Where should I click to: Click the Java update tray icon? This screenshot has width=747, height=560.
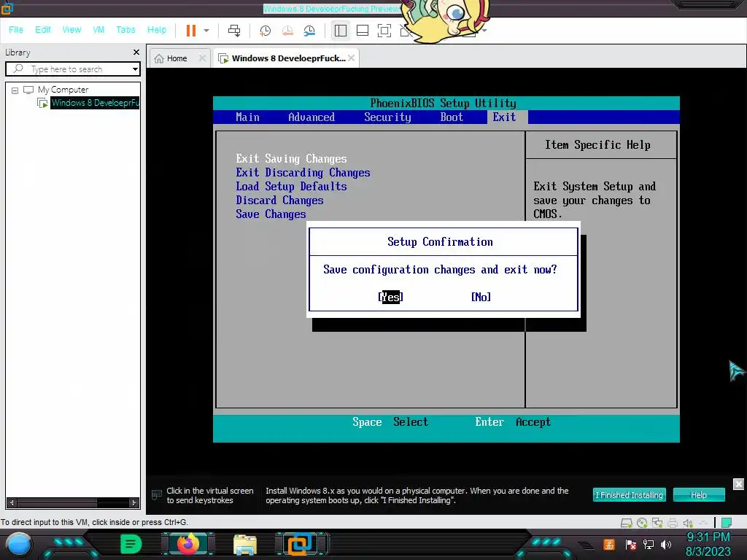coord(609,544)
